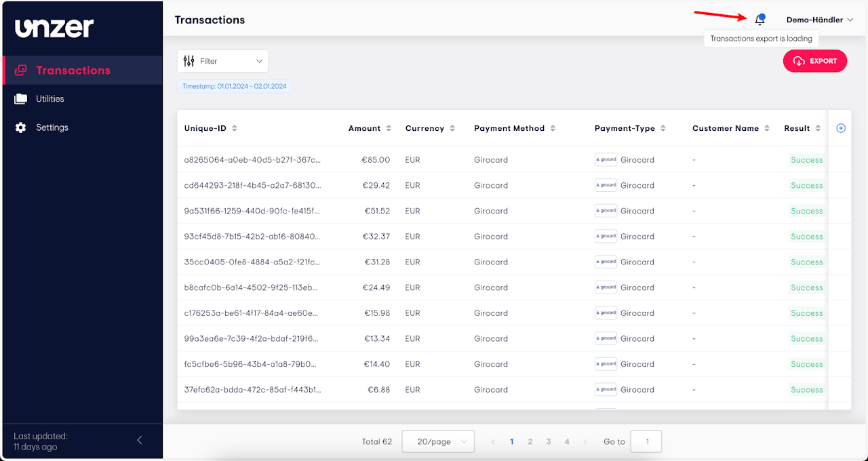This screenshot has width=868, height=461.
Task: Click the Unzer logo
Action: tap(54, 28)
